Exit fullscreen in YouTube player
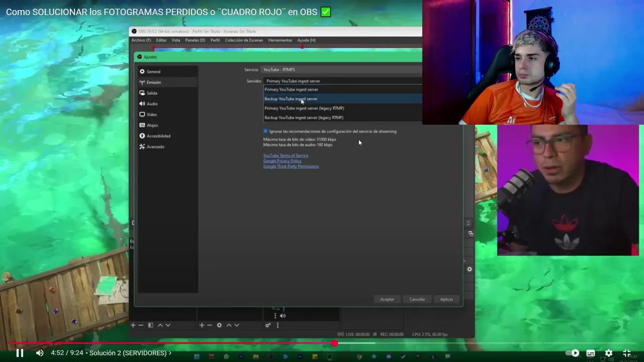The width and height of the screenshot is (644, 362). click(627, 353)
